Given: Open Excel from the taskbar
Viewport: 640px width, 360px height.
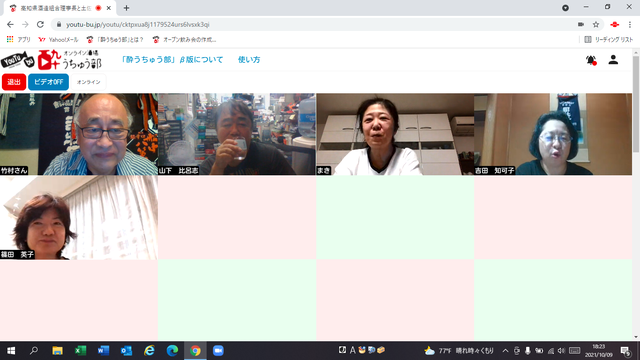Looking at the screenshot, I should (x=80, y=351).
